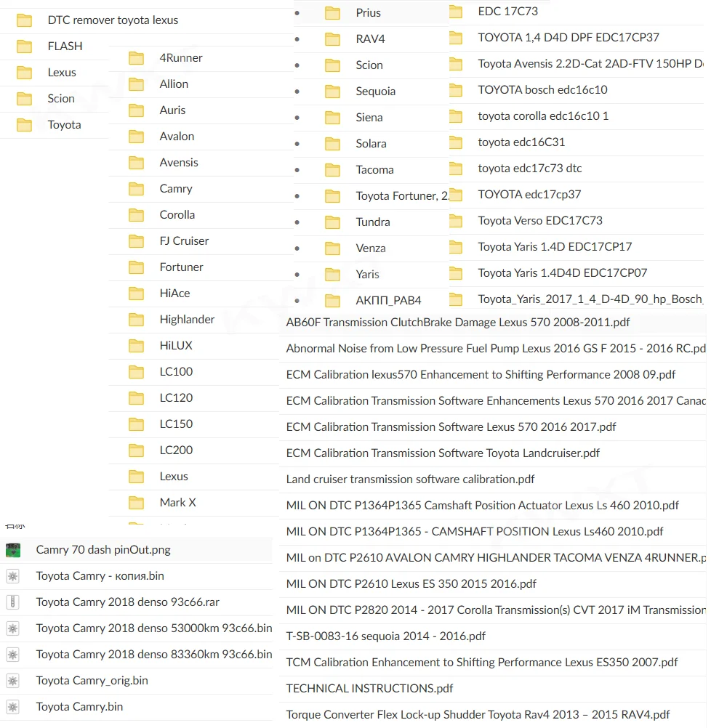
Task: Open the Camry folder icon
Action: click(136, 189)
